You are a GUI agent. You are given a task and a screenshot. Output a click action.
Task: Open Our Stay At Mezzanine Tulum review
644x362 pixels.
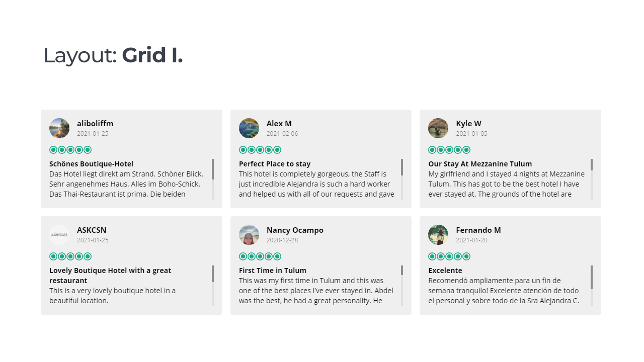[479, 163]
